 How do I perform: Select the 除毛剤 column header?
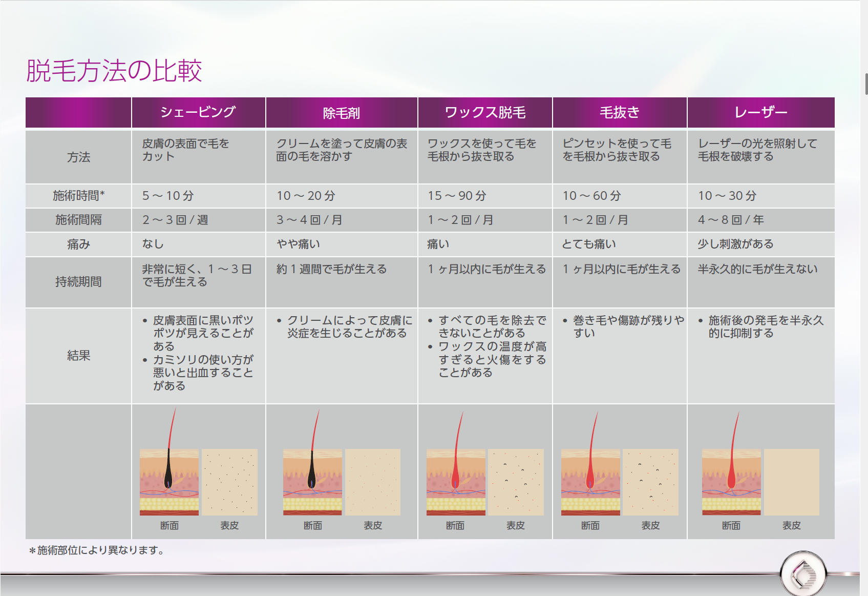pos(342,112)
